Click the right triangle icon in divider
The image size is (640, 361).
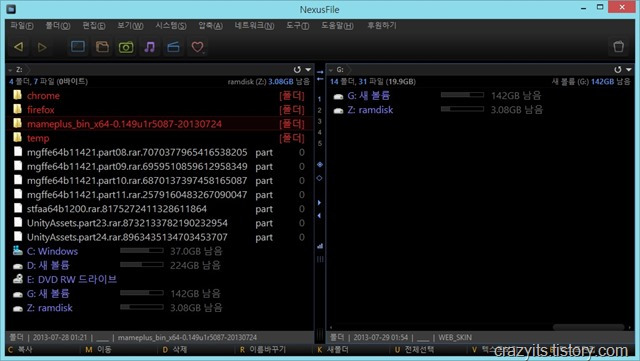tap(319, 203)
